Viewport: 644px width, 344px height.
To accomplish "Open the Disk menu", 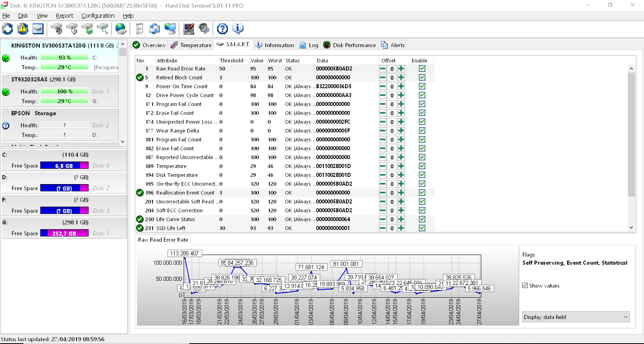I will pos(23,16).
